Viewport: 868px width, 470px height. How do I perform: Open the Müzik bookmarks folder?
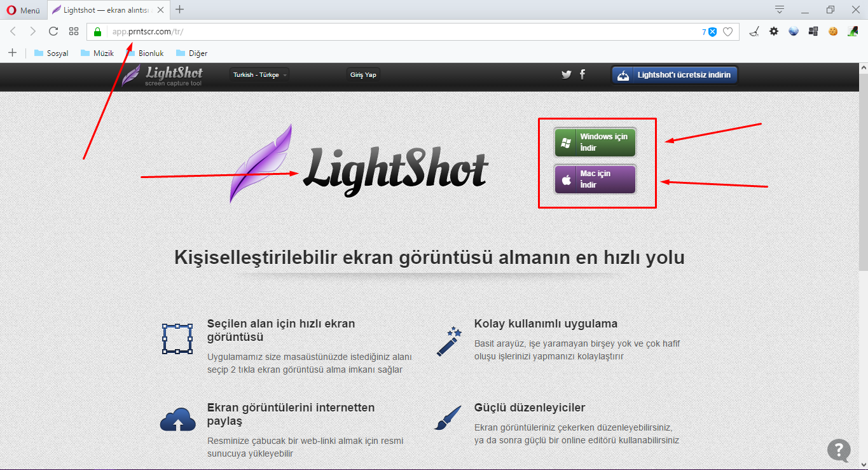pos(97,53)
